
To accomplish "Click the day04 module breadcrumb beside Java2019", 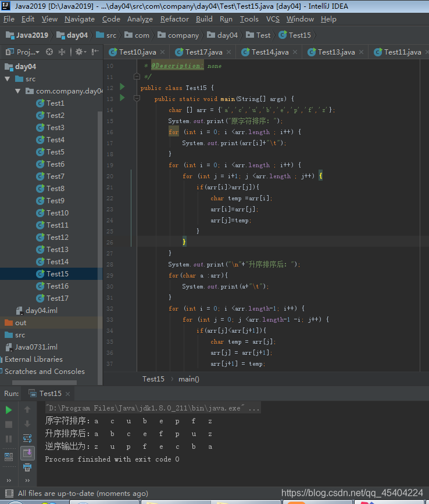I will pos(73,35).
